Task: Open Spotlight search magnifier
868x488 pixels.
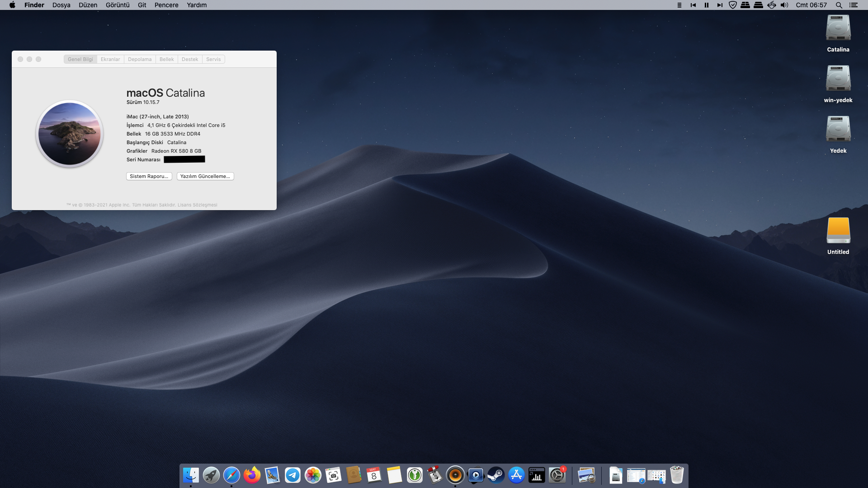Action: click(x=839, y=5)
